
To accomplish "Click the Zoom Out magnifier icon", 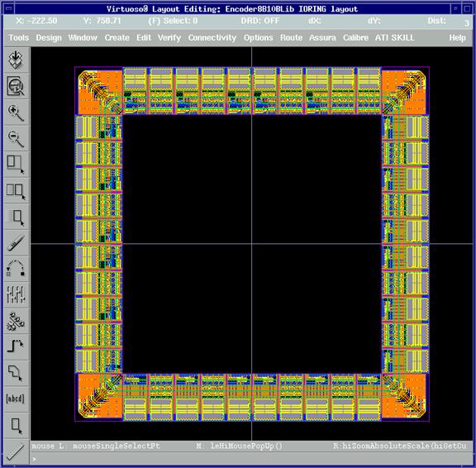I will 16,139.
